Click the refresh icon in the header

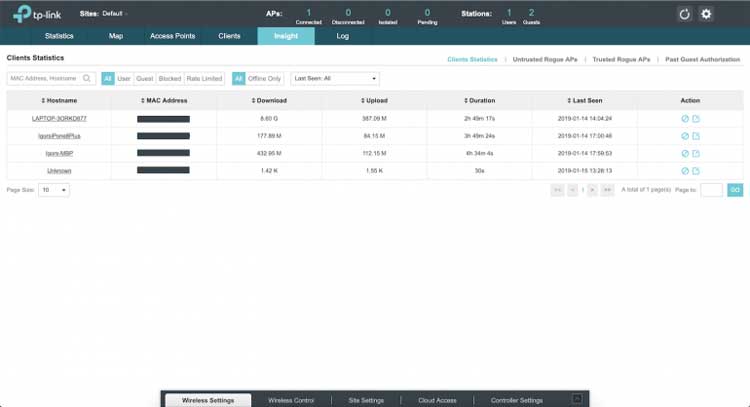[x=685, y=14]
